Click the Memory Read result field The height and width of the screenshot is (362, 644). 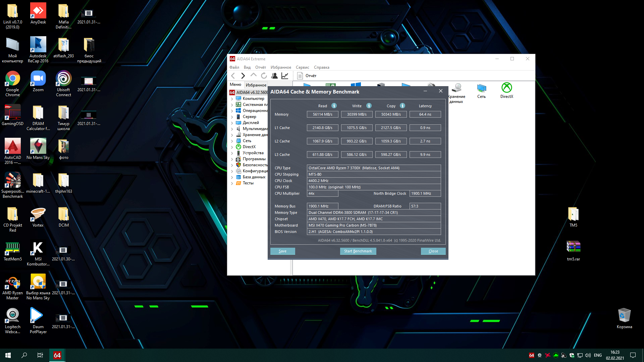click(x=322, y=114)
